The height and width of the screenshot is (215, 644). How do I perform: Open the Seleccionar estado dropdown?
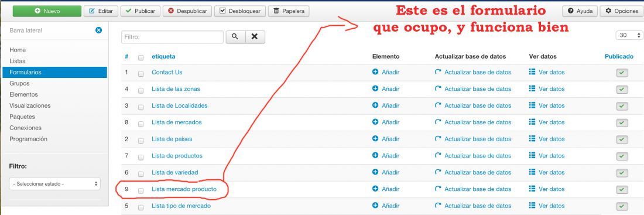pyautogui.click(x=54, y=184)
